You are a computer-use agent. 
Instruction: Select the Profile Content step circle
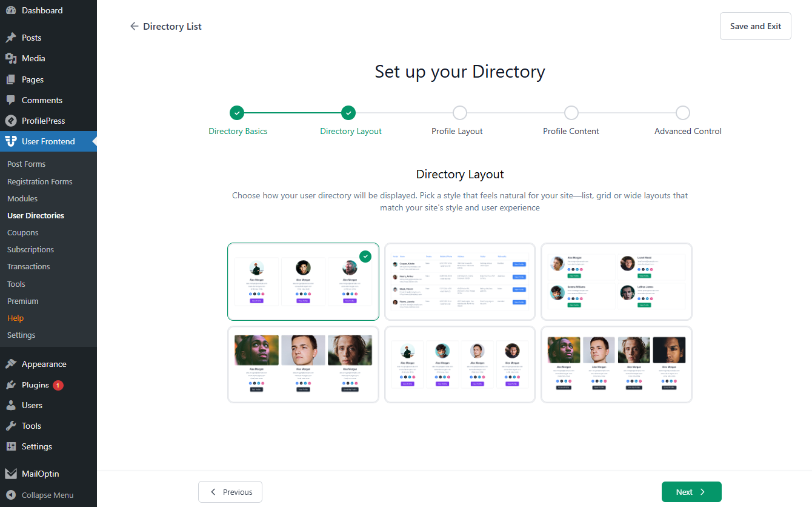571,113
